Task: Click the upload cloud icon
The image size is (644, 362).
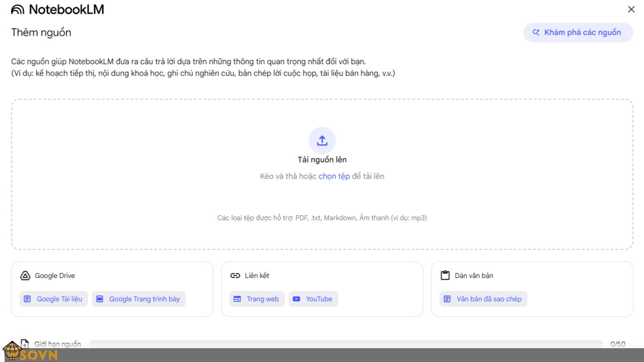Action: point(322,140)
